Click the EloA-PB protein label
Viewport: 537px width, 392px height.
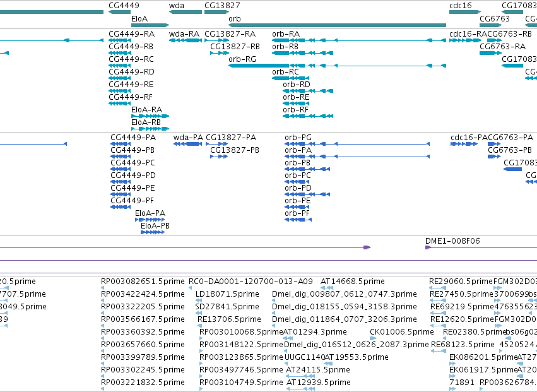click(x=155, y=226)
